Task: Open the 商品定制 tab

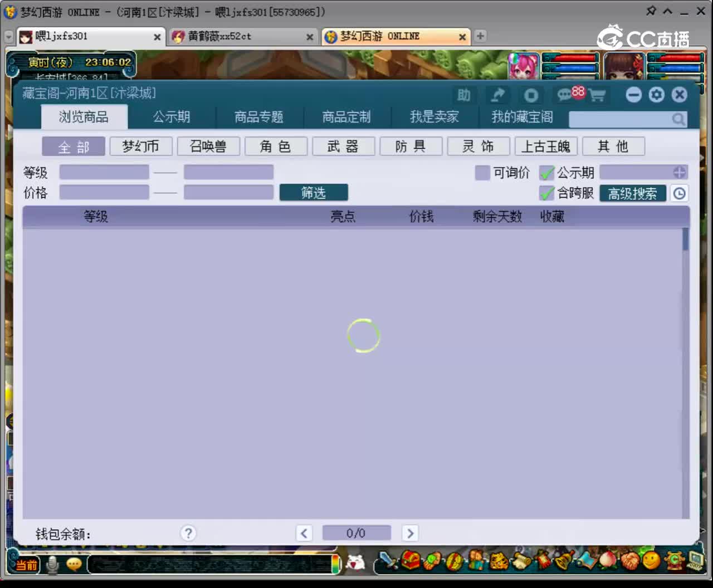Action: pos(346,117)
